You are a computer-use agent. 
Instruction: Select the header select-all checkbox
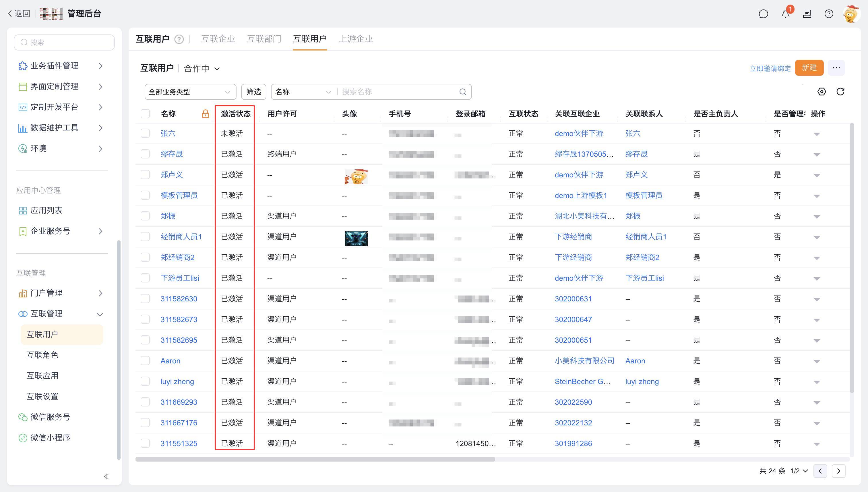pos(145,114)
